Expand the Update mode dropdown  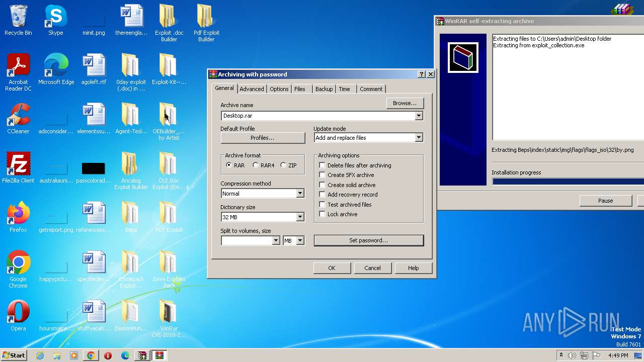click(419, 138)
